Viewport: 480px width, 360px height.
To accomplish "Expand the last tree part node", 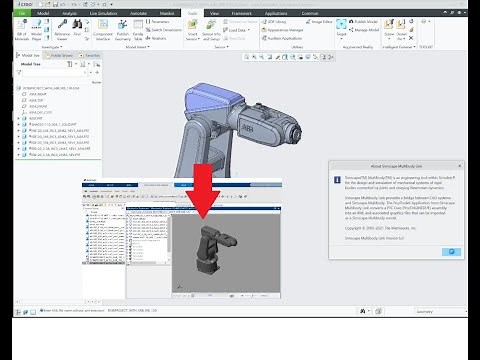I will tap(19, 155).
